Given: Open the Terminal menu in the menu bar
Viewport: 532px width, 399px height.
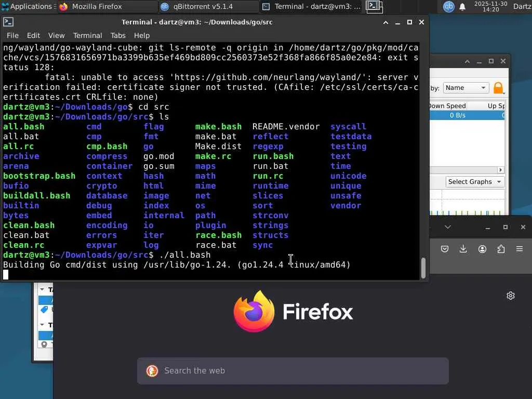Looking at the screenshot, I should coord(87,35).
